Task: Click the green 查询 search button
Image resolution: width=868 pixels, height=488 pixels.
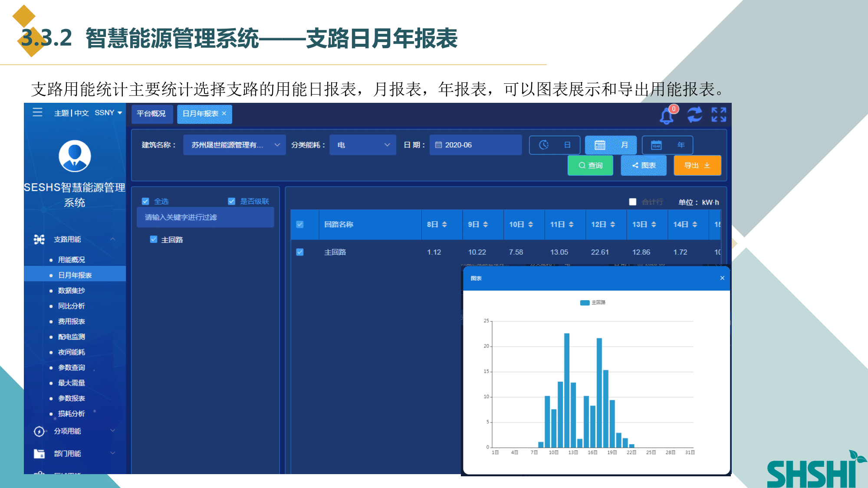Action: pos(590,165)
